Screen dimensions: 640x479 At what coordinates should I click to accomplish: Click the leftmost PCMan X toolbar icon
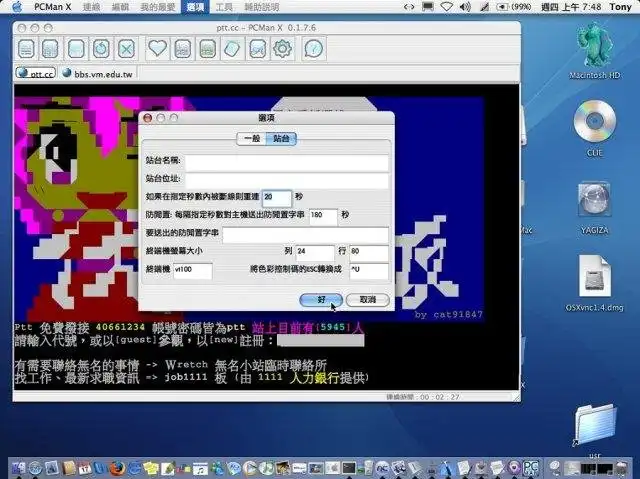[26, 49]
